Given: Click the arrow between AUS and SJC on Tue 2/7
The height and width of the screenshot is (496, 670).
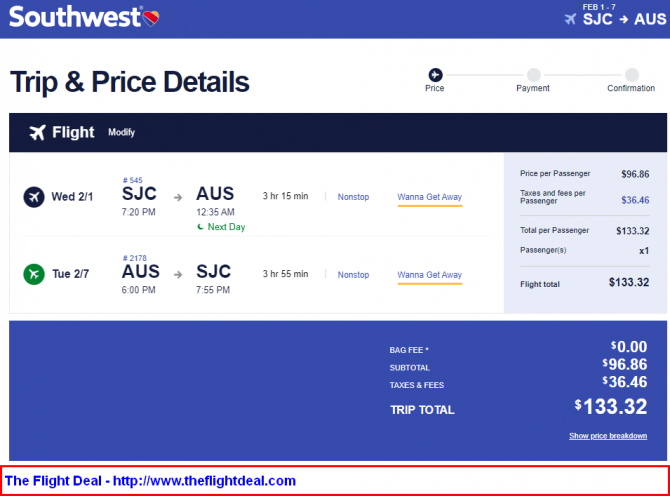Looking at the screenshot, I should (x=178, y=275).
